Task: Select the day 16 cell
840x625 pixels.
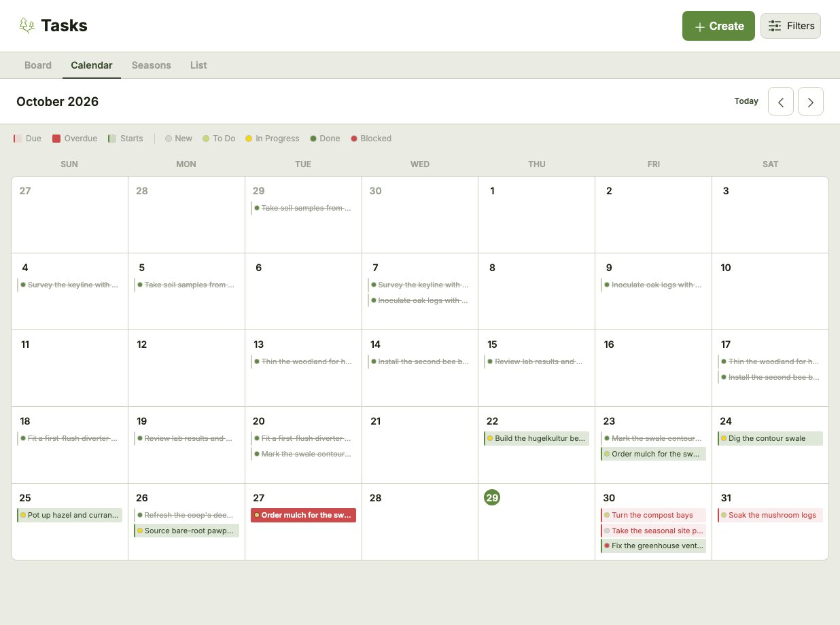Action: tap(653, 368)
